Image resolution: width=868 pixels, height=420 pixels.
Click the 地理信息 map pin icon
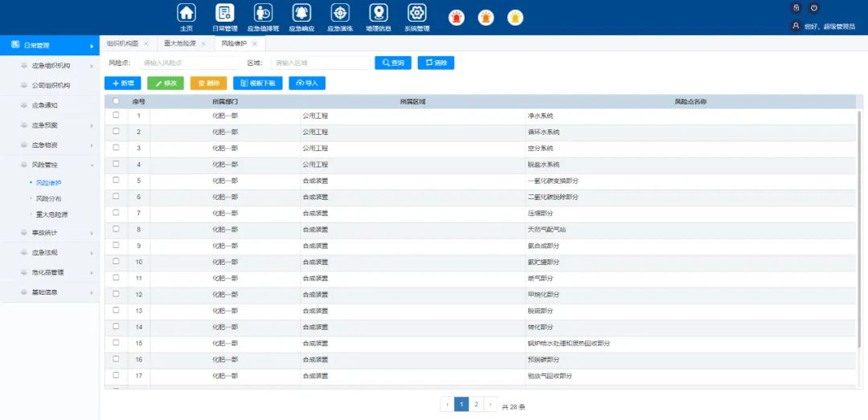click(378, 14)
